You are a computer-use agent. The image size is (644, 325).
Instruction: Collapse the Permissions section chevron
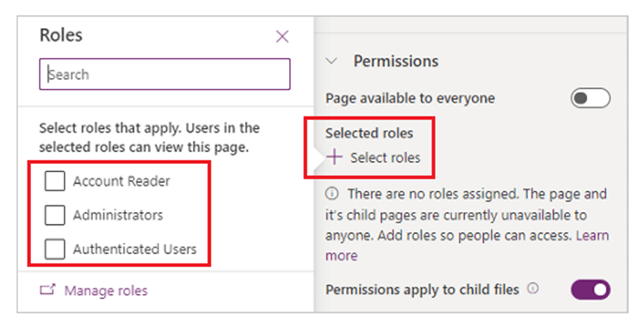(331, 62)
